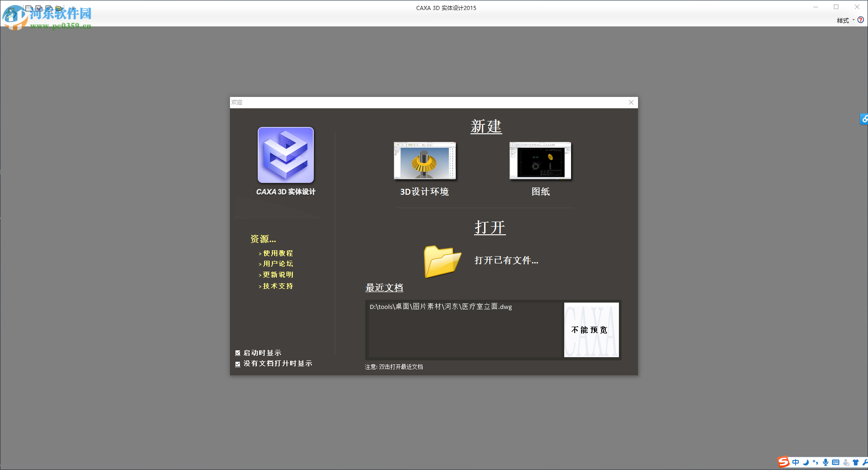Image resolution: width=868 pixels, height=470 pixels.
Task: Open the Help question mark icon
Action: click(861, 20)
